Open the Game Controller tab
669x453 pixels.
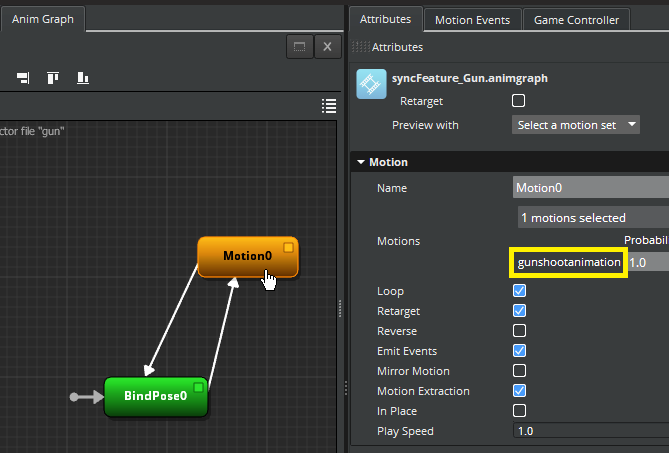[577, 19]
